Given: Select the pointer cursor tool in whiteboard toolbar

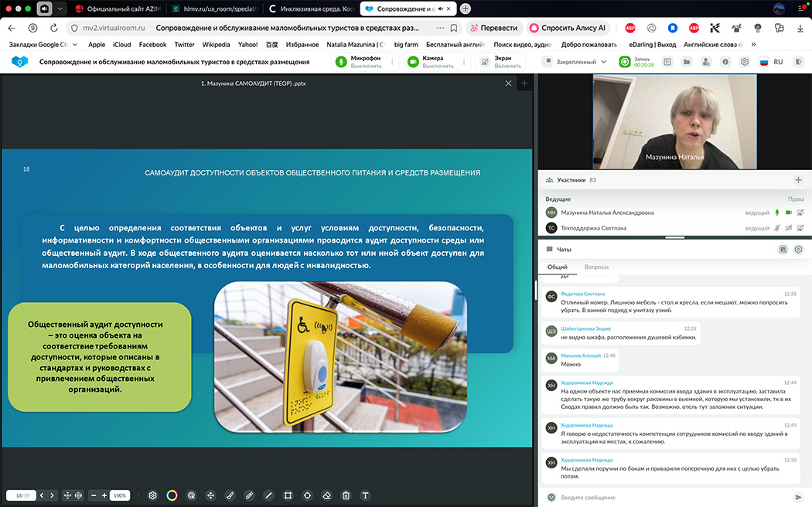Looking at the screenshot, I should [191, 495].
